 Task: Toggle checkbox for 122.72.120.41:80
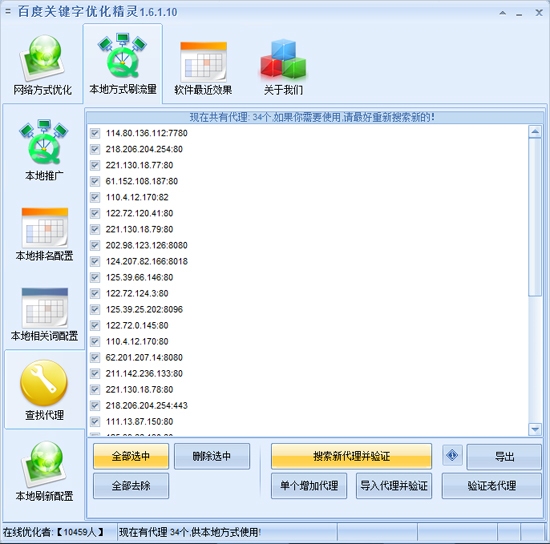click(95, 213)
